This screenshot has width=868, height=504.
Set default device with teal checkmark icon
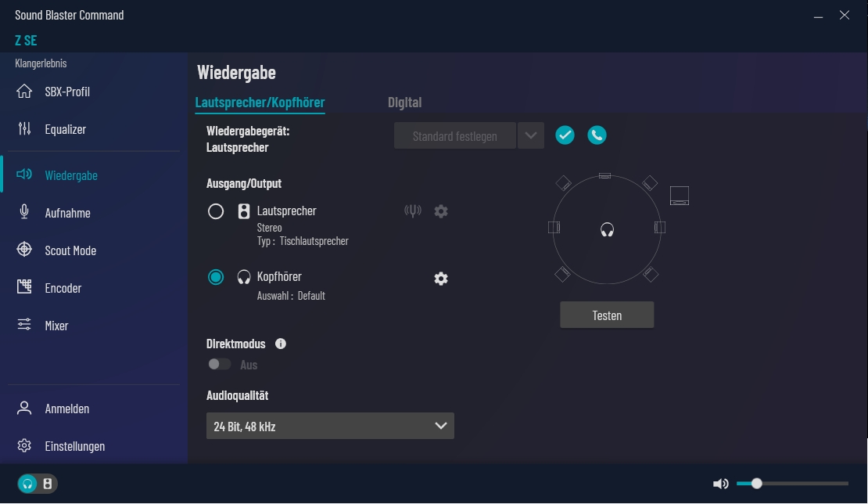(565, 135)
